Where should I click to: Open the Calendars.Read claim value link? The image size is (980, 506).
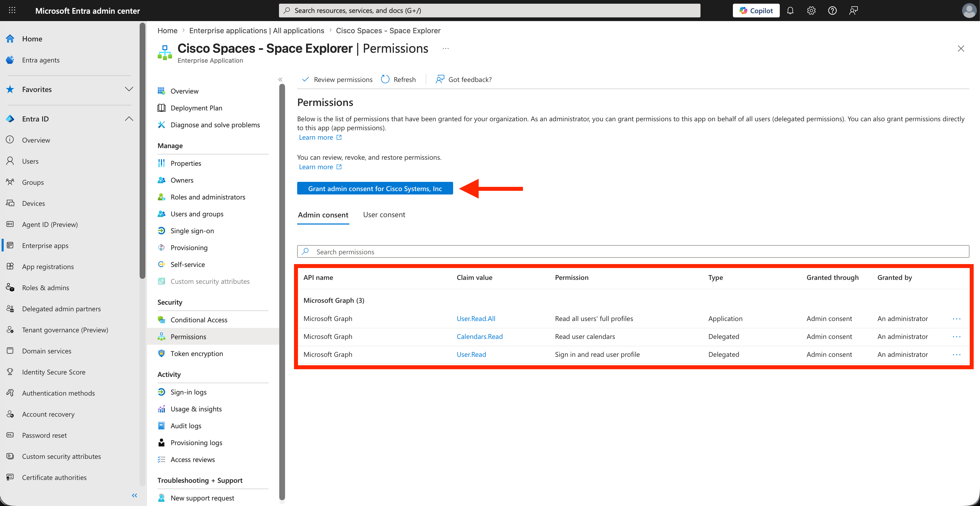(479, 336)
